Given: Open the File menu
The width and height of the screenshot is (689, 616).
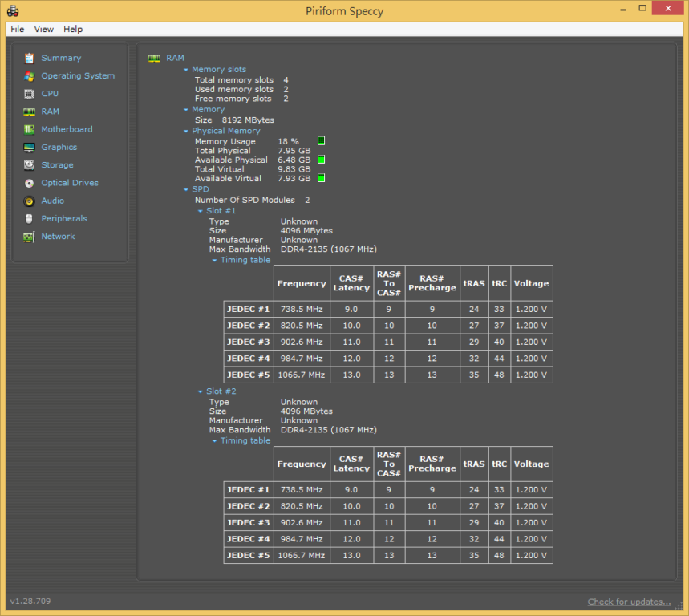Looking at the screenshot, I should coord(18,29).
